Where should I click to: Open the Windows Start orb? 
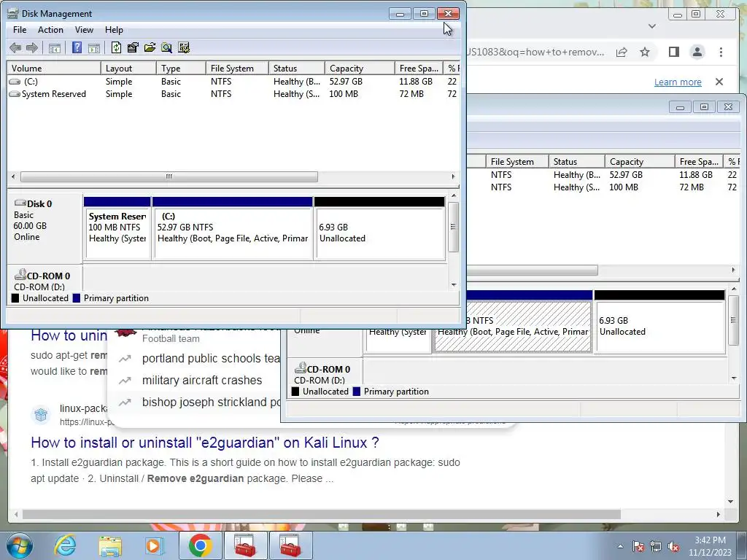[x=20, y=545]
